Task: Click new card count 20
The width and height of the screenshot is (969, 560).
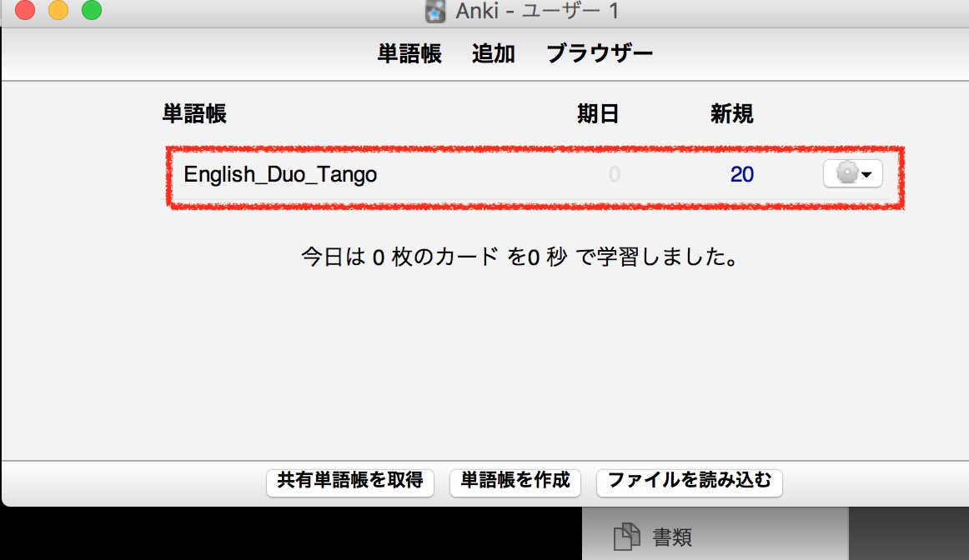Action: point(742,175)
